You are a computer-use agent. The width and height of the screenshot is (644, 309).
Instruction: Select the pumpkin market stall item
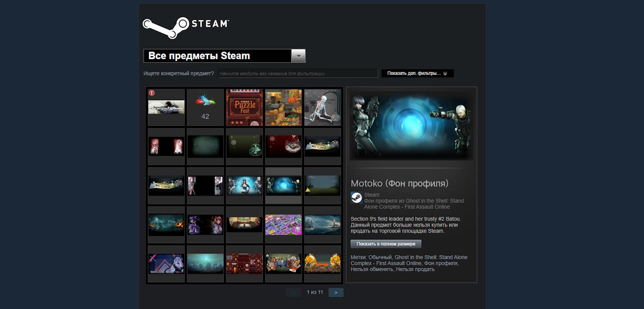click(x=284, y=107)
